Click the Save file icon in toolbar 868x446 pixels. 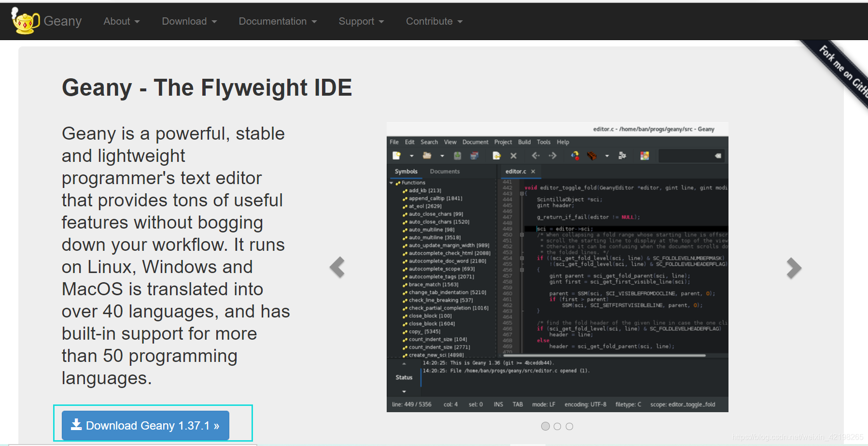point(458,156)
